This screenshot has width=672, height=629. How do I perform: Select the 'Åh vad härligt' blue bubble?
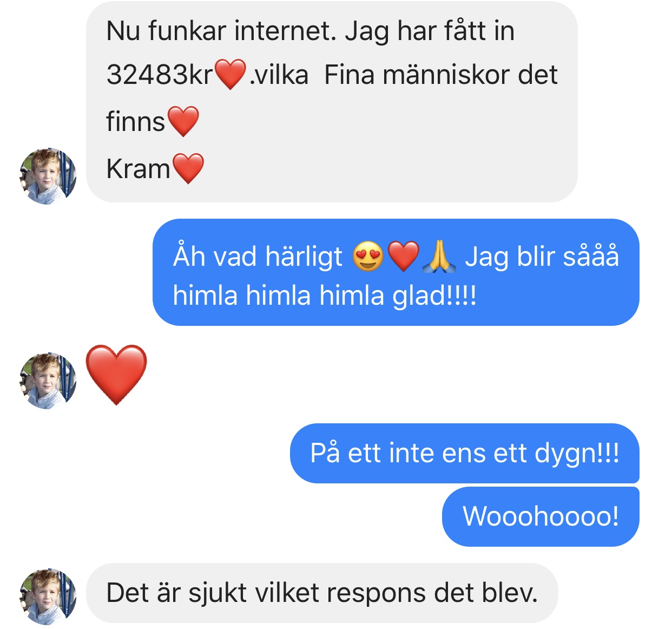[x=396, y=272]
